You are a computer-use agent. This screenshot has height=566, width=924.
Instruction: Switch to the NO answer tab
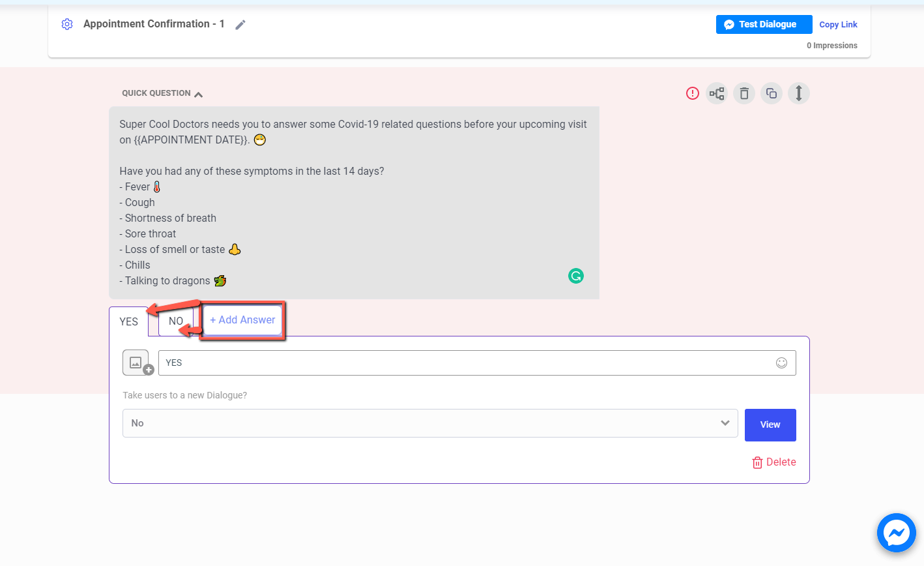[x=175, y=321]
